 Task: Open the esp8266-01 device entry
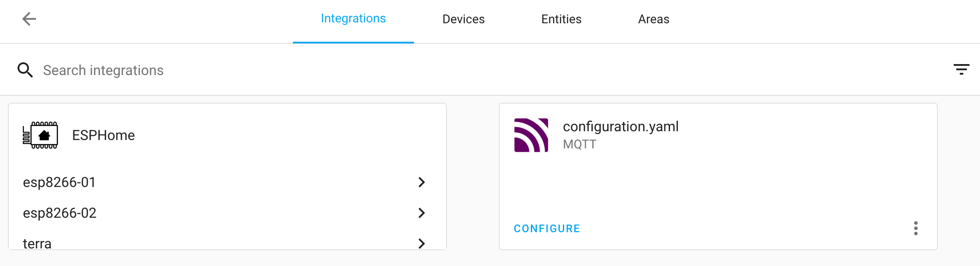[x=59, y=182]
